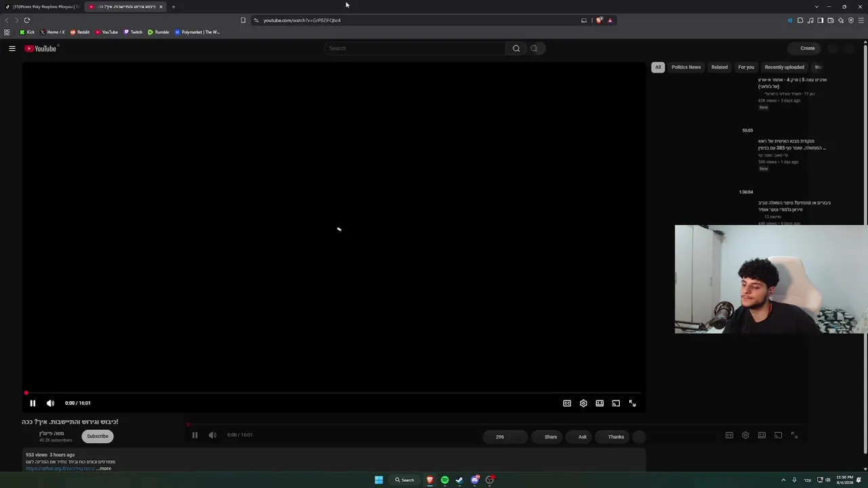
Task: Show hidden system tray icons
Action: pyautogui.click(x=783, y=480)
